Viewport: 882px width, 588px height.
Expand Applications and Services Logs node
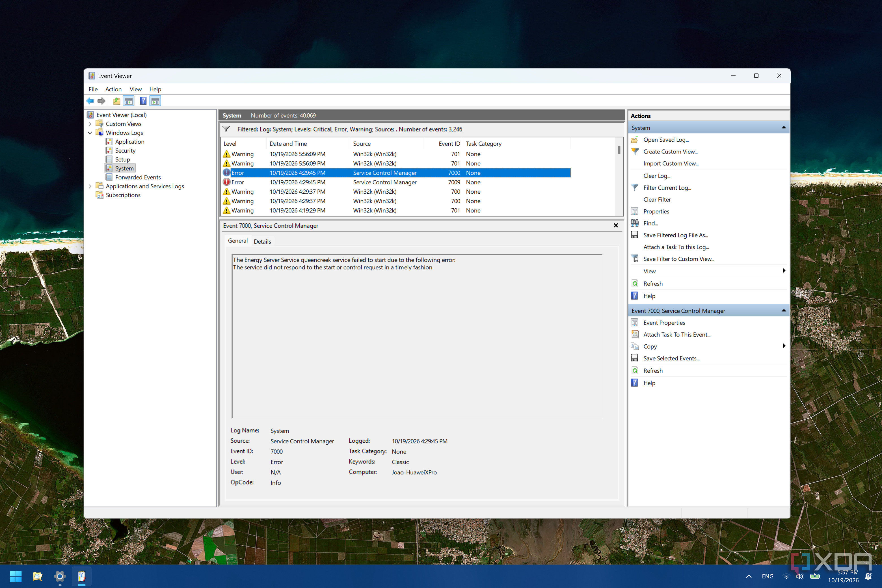(x=90, y=186)
